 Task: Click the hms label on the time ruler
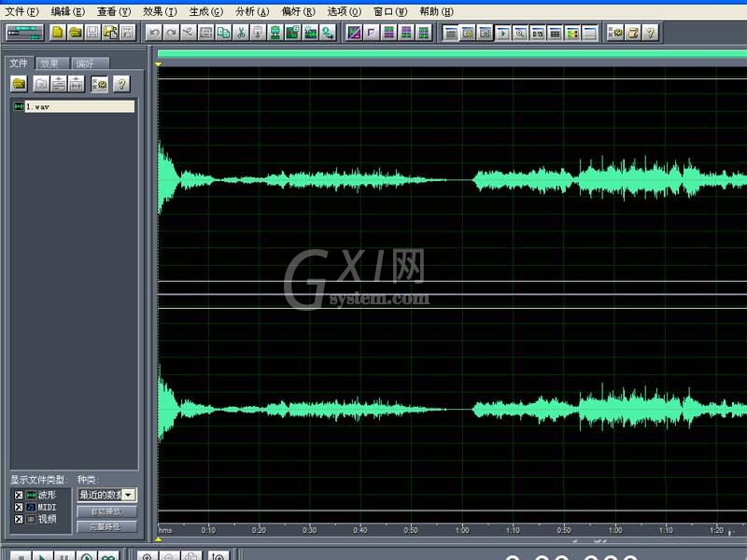(x=165, y=530)
